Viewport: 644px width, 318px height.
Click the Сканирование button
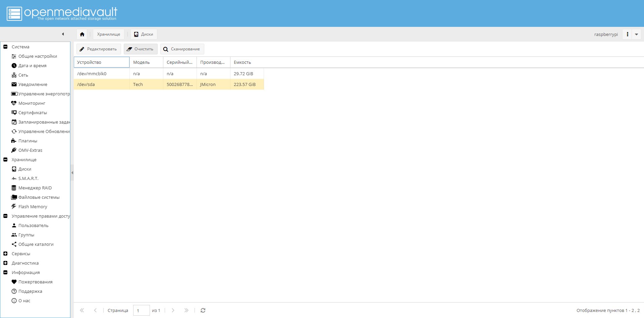tap(182, 49)
